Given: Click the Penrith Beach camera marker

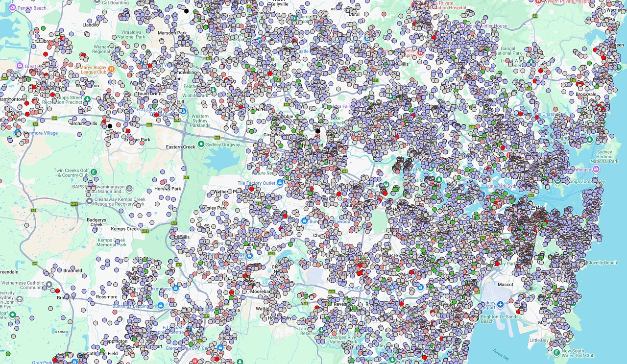Looking at the screenshot, I should (x=13, y=8).
